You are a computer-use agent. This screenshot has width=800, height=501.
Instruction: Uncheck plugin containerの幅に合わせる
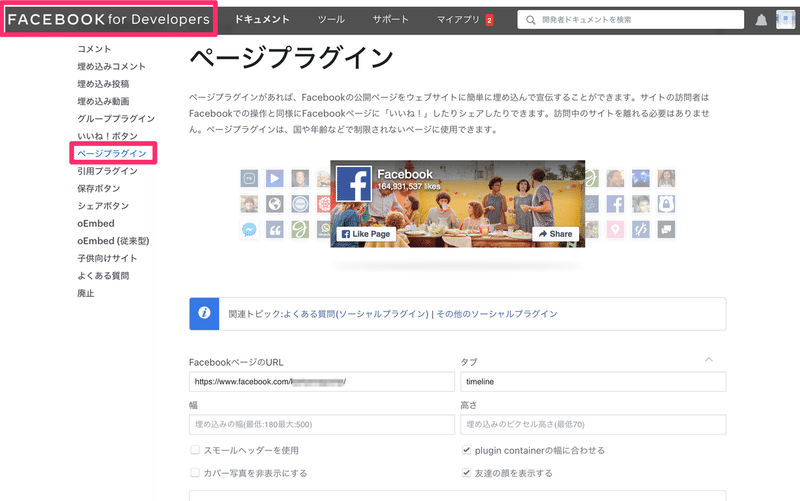point(466,450)
